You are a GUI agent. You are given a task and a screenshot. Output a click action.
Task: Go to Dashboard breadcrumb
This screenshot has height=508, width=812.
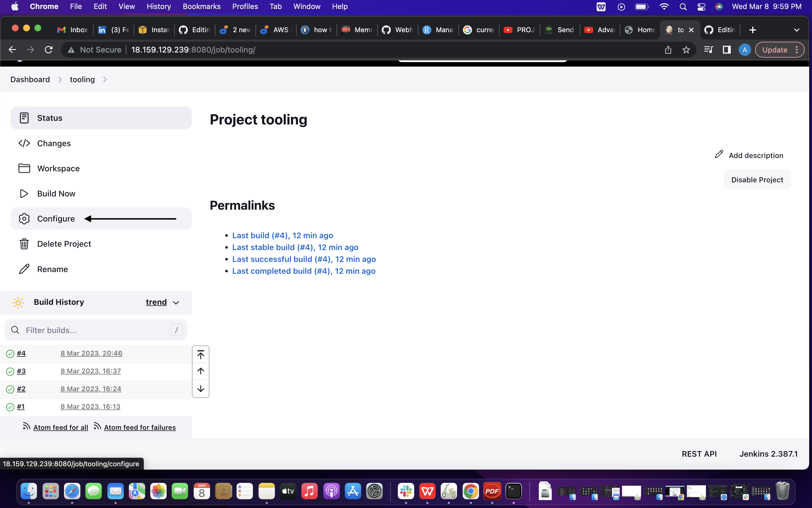pos(30,80)
